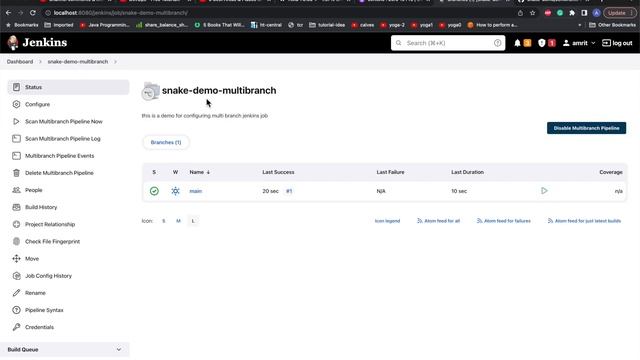Click weather sun icon for main
This screenshot has height=360, width=640.
point(175,191)
